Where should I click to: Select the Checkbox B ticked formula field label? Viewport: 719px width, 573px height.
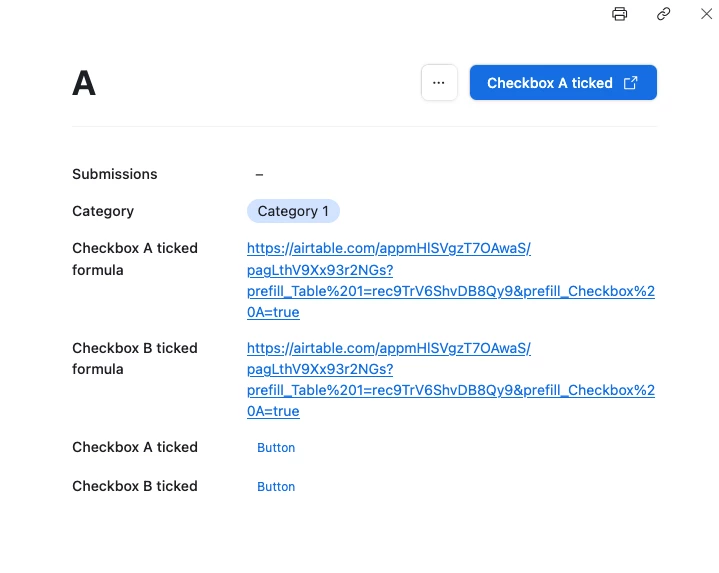point(135,358)
